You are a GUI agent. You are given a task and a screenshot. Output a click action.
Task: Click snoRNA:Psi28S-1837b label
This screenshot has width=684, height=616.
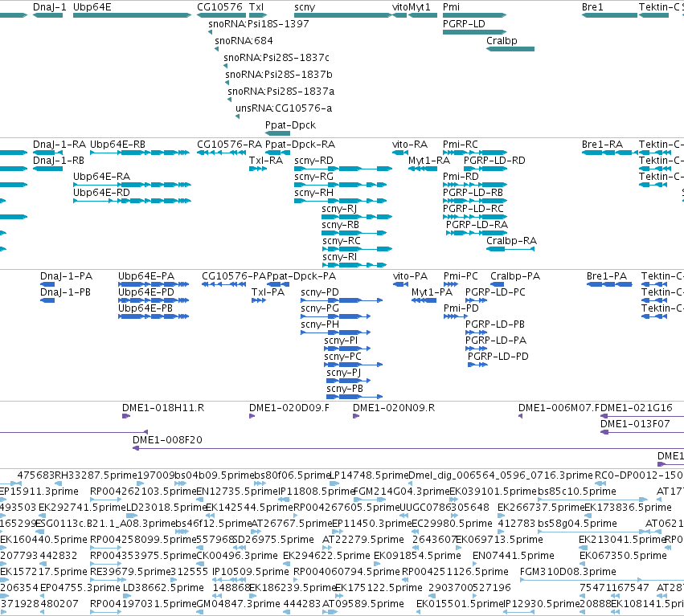(279, 75)
